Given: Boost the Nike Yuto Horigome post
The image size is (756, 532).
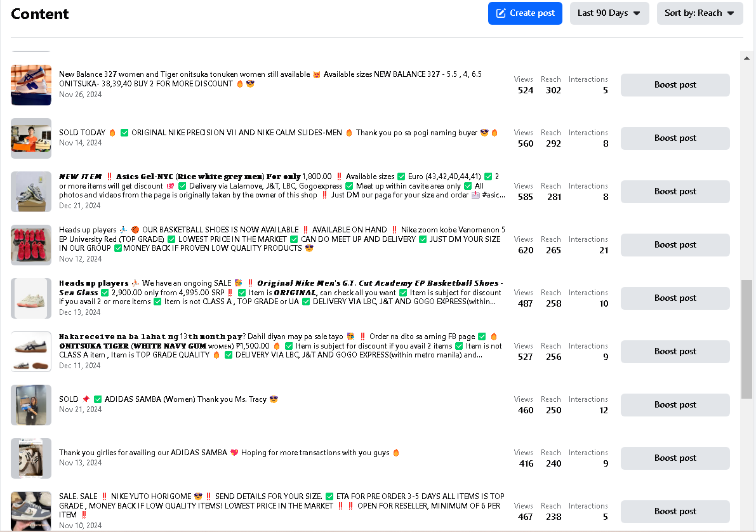Looking at the screenshot, I should (675, 512).
